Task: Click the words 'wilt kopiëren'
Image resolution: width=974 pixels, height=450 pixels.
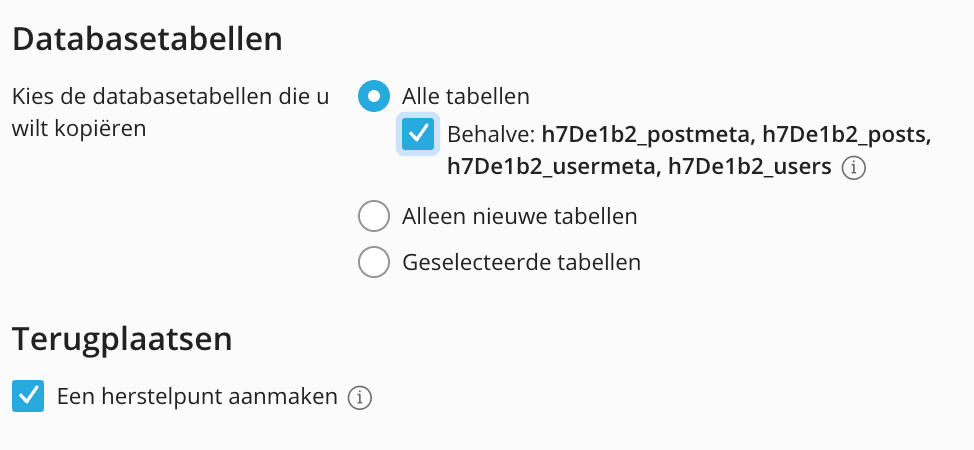Action: coord(79,129)
